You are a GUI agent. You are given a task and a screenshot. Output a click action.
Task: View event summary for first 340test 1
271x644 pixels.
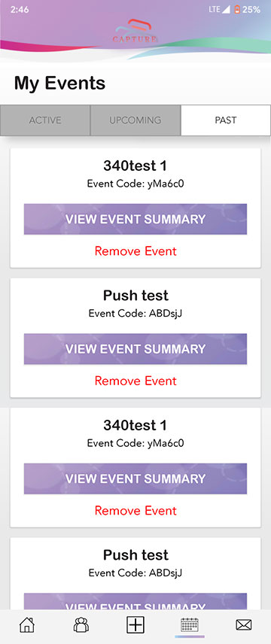(135, 219)
